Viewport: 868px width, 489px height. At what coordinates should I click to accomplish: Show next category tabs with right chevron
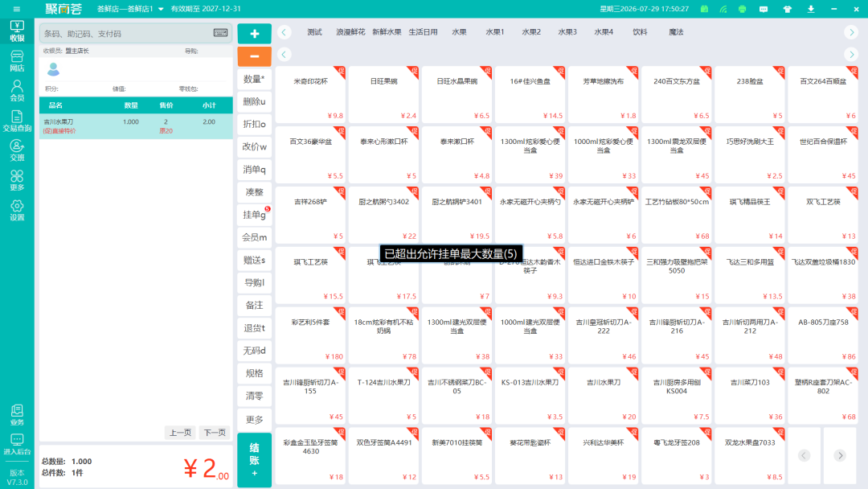(851, 33)
